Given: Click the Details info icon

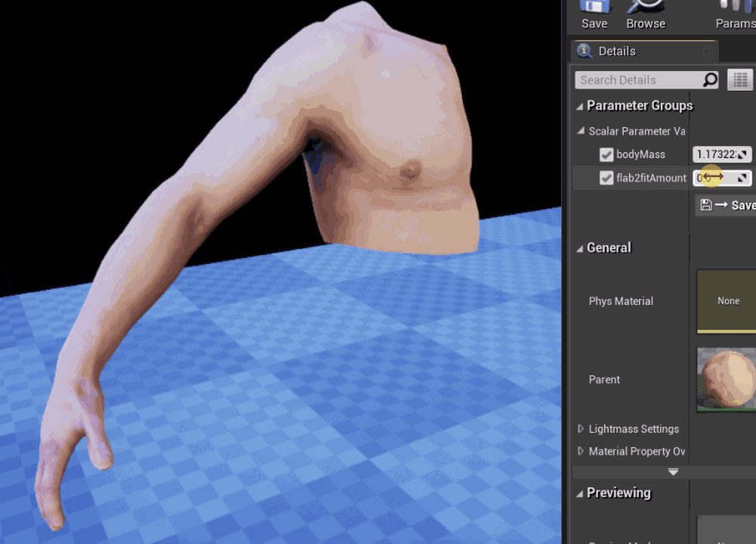Looking at the screenshot, I should point(584,51).
